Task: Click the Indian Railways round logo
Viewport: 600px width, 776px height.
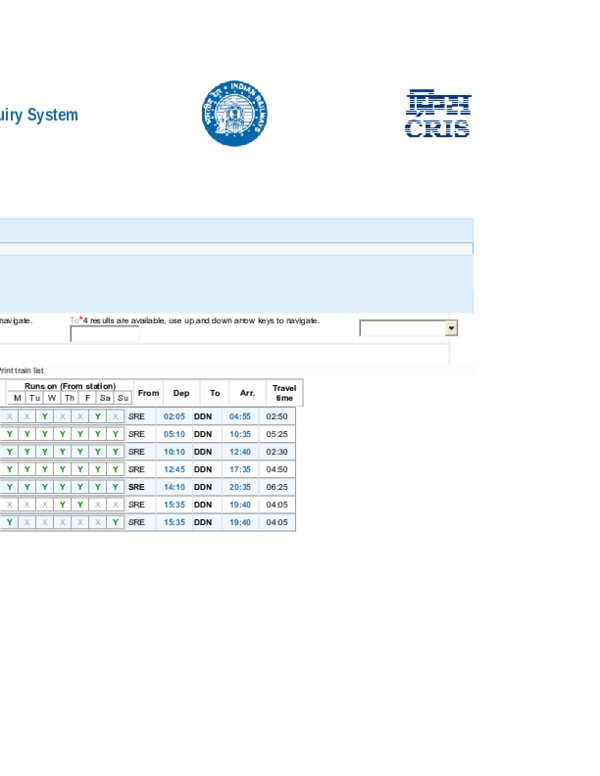Action: (235, 113)
